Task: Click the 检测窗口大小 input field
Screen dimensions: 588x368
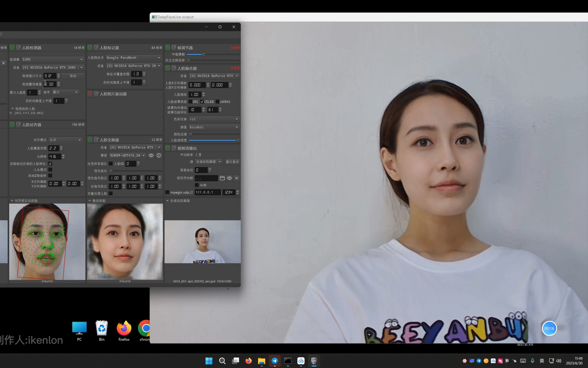Action: coord(50,76)
